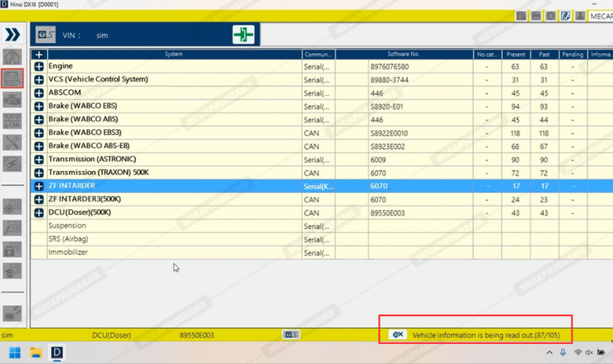Expand the Brake (WABCO ABS-E8) row
This screenshot has height=364, width=613.
[x=38, y=146]
